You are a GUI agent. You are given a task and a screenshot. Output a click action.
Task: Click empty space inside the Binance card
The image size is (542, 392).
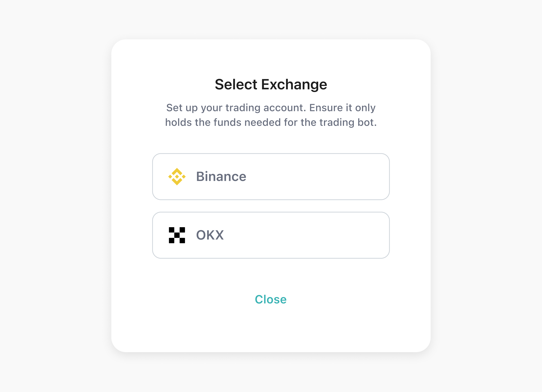point(323,177)
